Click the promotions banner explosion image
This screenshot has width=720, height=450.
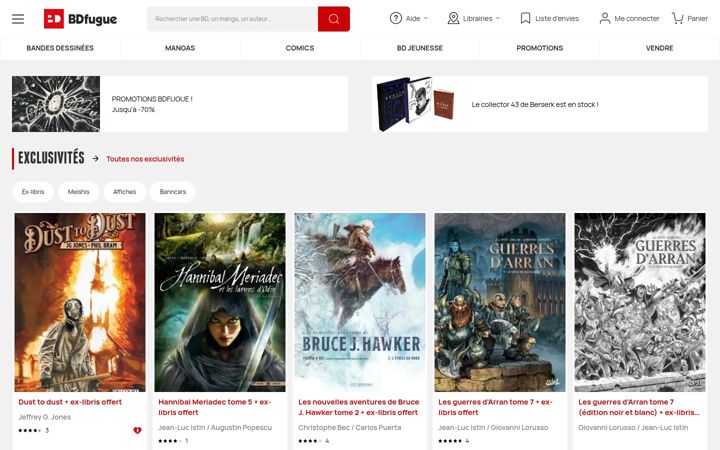[x=56, y=104]
